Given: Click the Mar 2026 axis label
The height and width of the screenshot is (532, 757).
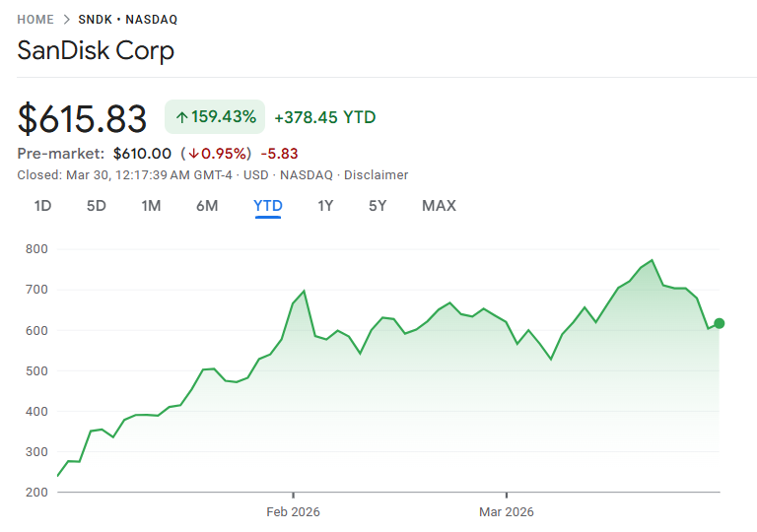Looking at the screenshot, I should click(x=506, y=511).
